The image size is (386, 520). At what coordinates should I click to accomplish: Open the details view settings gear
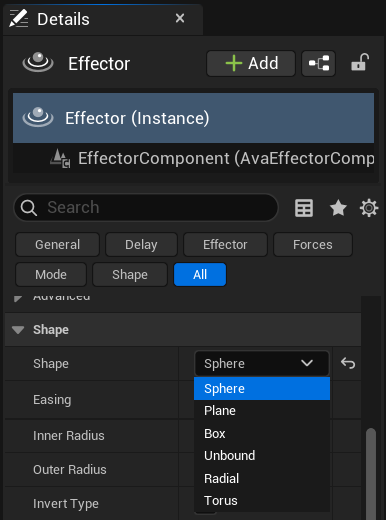tap(369, 208)
